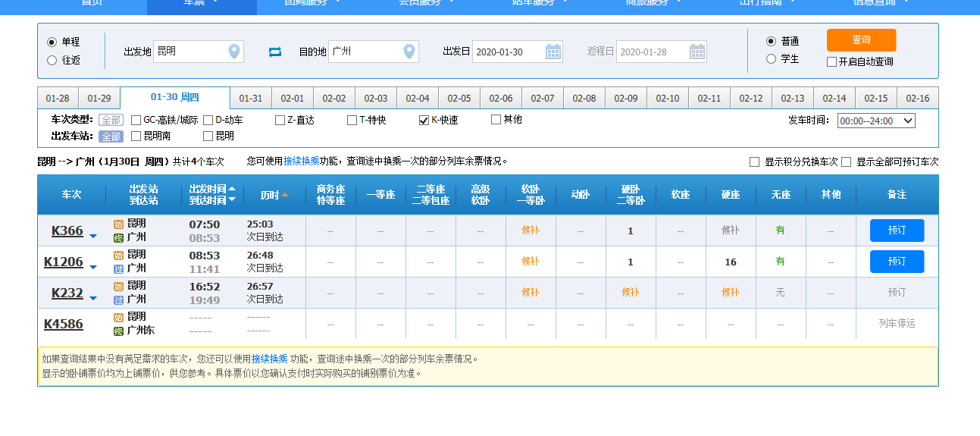Image resolution: width=980 pixels, height=436 pixels.
Task: Open the 出发日 calendar icon
Action: [x=553, y=52]
